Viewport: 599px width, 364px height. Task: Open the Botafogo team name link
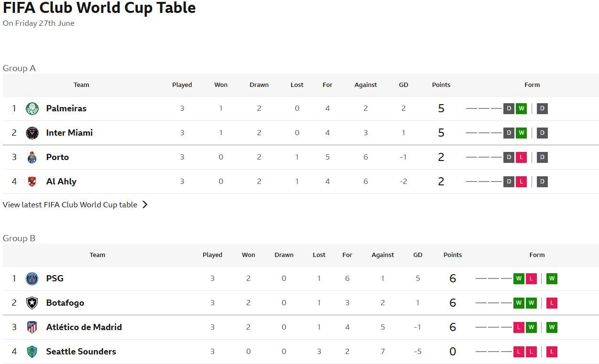[65, 303]
